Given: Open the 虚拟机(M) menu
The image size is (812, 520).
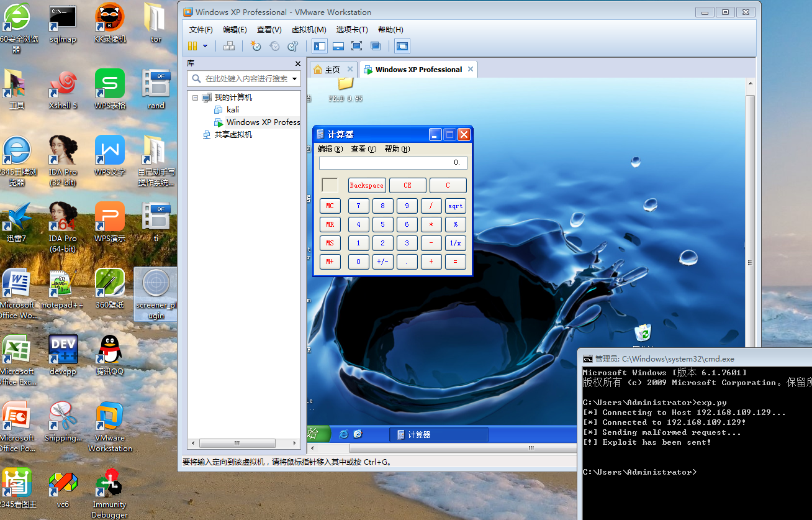Looking at the screenshot, I should point(309,30).
